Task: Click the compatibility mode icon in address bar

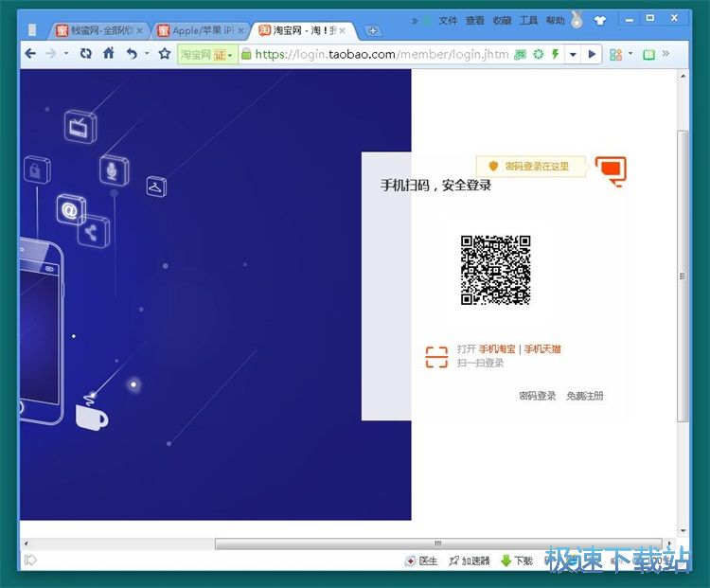Action: (x=521, y=54)
